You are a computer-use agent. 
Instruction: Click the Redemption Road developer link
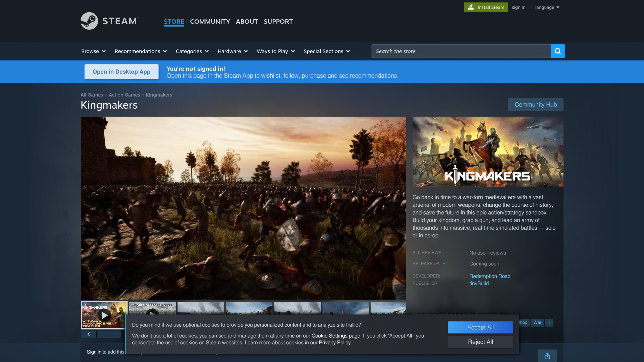coord(490,276)
